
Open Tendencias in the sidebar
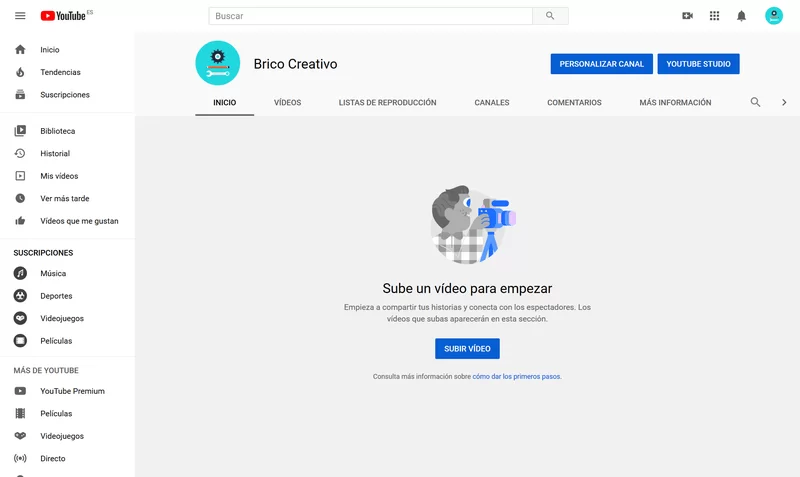tap(60, 72)
